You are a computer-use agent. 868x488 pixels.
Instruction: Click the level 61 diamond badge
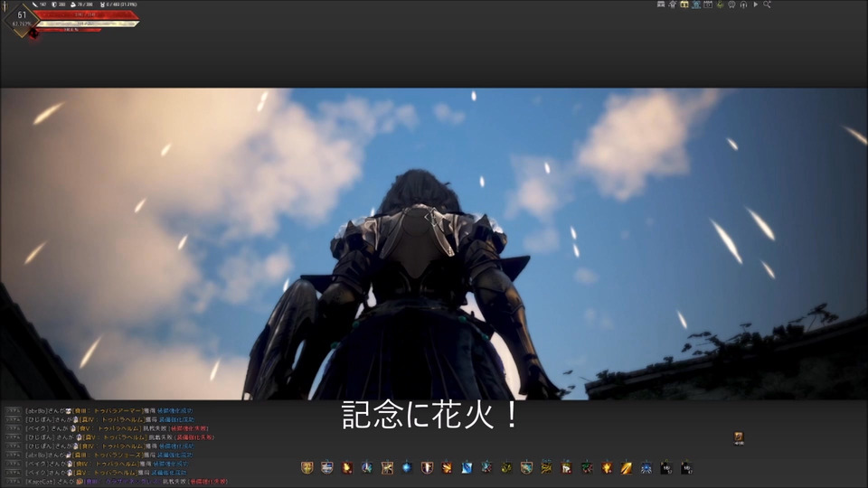click(22, 19)
